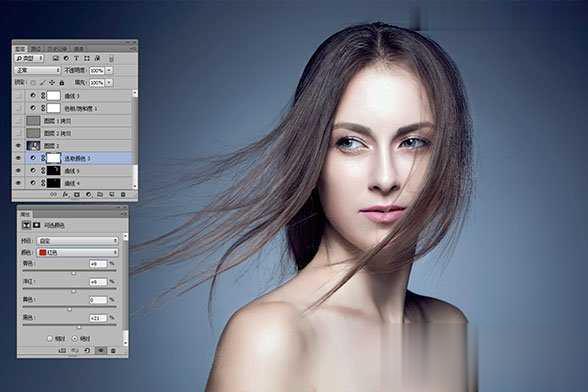Show the 曲线 3 layer visibility box
Viewport: 588px width, 392px height.
pos(18,96)
